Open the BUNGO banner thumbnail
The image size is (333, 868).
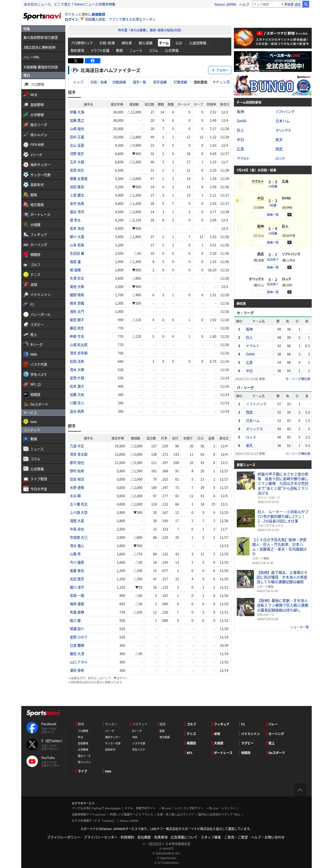pos(272,85)
